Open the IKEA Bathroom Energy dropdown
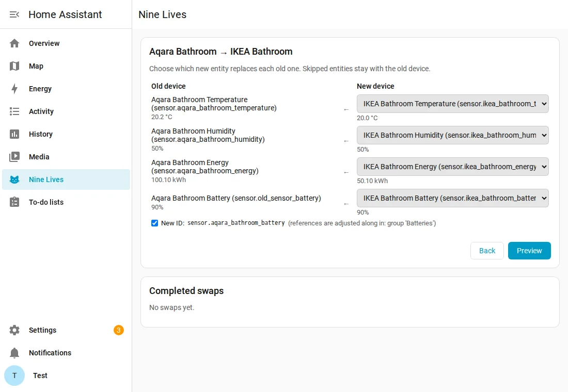 [x=452, y=167]
